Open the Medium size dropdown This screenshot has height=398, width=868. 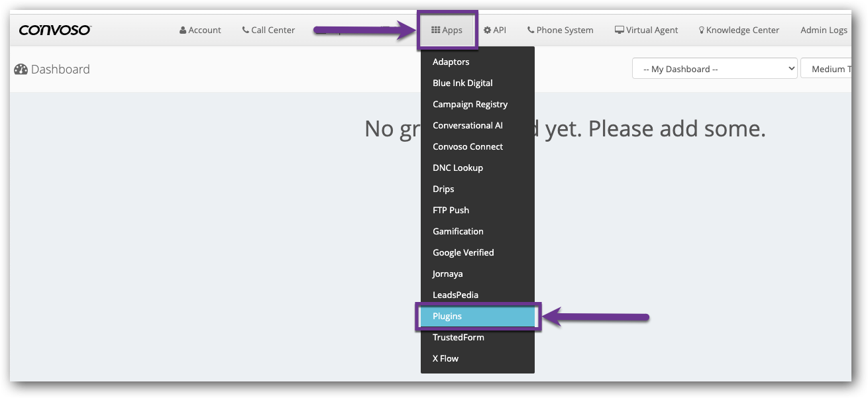[827, 69]
